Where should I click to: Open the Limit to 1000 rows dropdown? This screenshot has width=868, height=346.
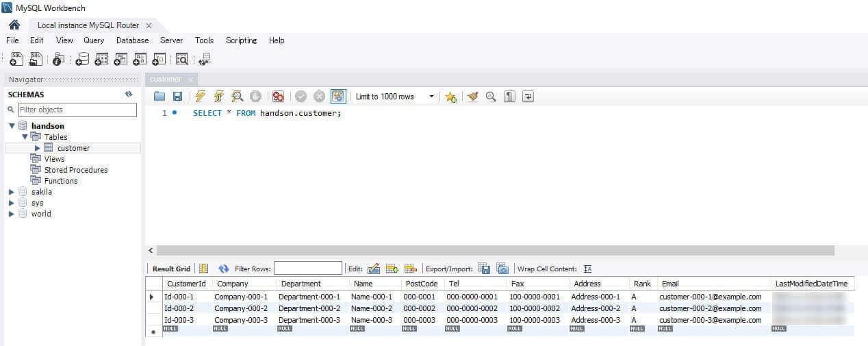pyautogui.click(x=431, y=97)
